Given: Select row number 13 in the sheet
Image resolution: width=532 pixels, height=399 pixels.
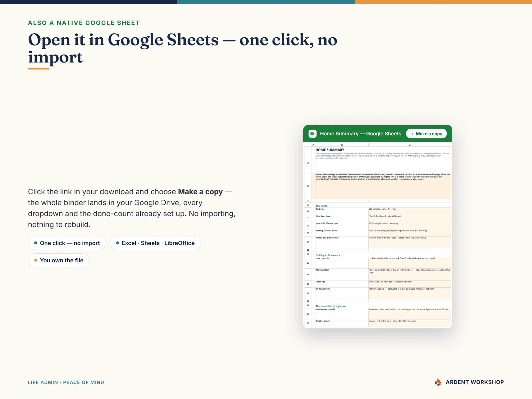Looking at the screenshot, I should click(x=308, y=263).
